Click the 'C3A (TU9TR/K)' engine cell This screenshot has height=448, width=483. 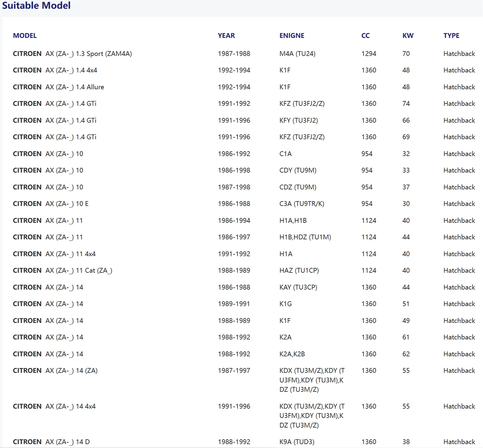tap(302, 204)
